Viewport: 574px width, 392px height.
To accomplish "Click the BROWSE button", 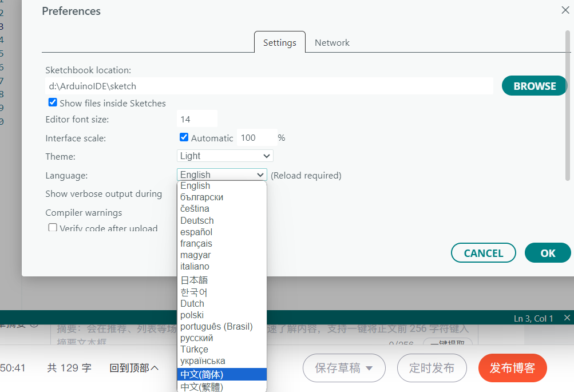I will pos(533,85).
